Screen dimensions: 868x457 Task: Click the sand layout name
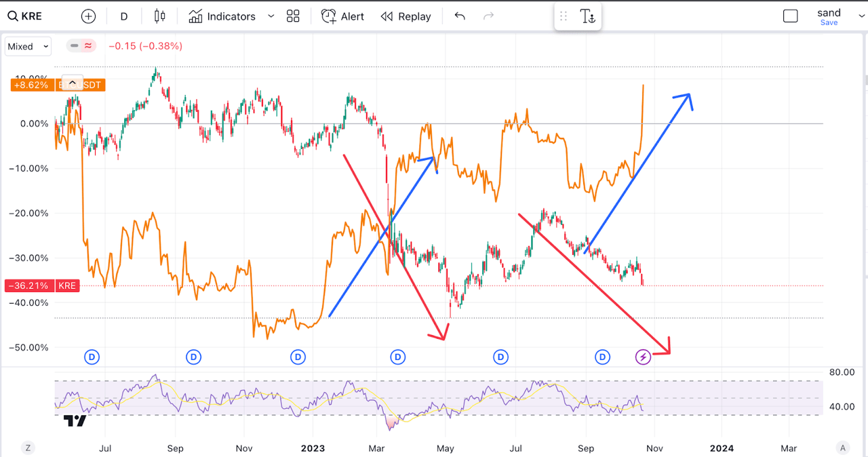[x=829, y=12]
